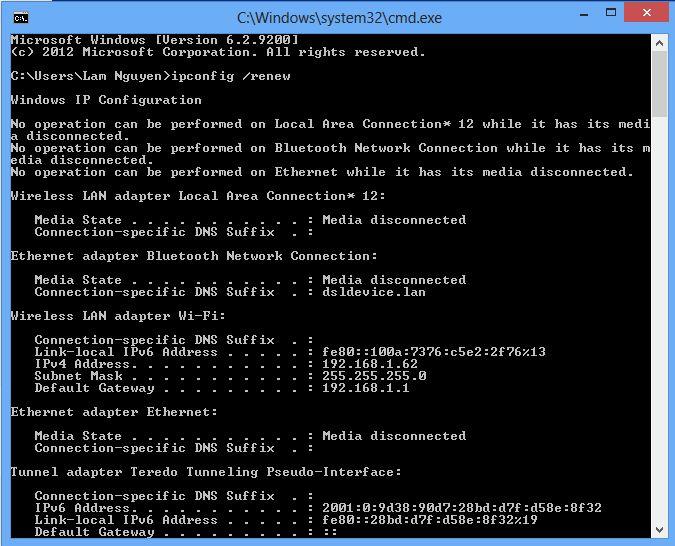Click the scrollbar down arrow
This screenshot has width=675, height=546.
659,529
